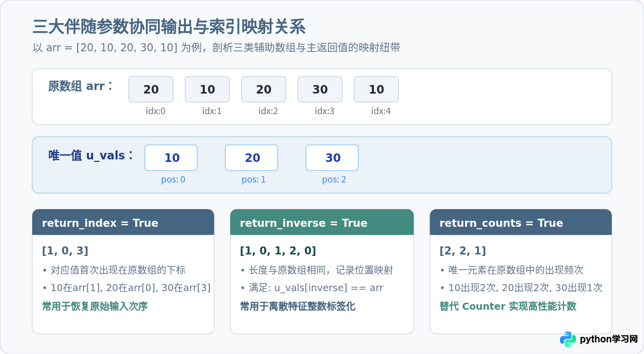This screenshot has width=644, height=354.
Task: Select the result array [2, 2, 1]
Action: tap(463, 250)
